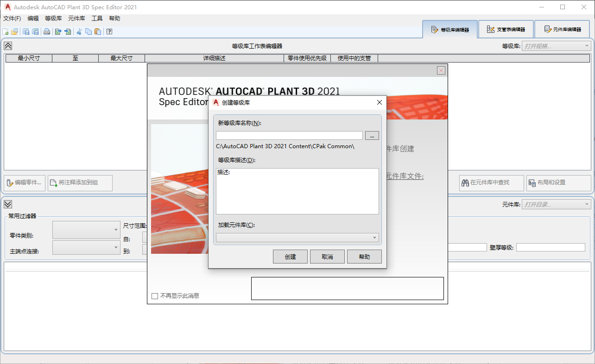595x364 pixels.
Task: Click the Print toolbar icon
Action: click(x=48, y=31)
